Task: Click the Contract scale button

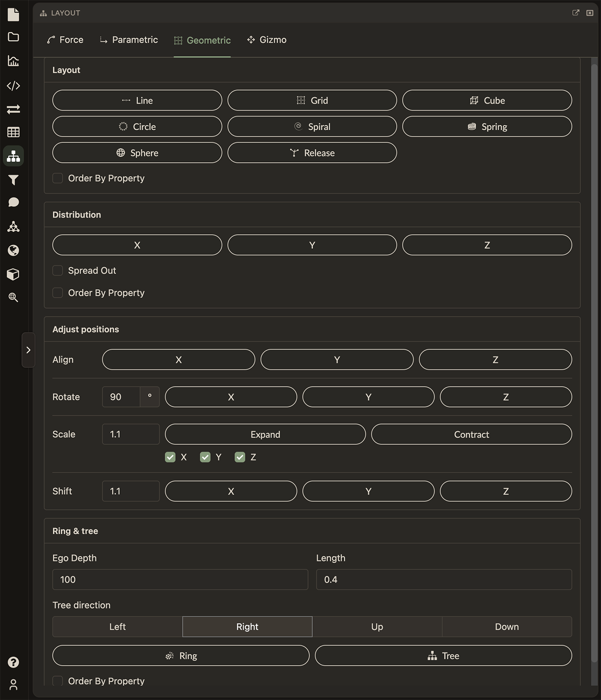Action: 472,434
